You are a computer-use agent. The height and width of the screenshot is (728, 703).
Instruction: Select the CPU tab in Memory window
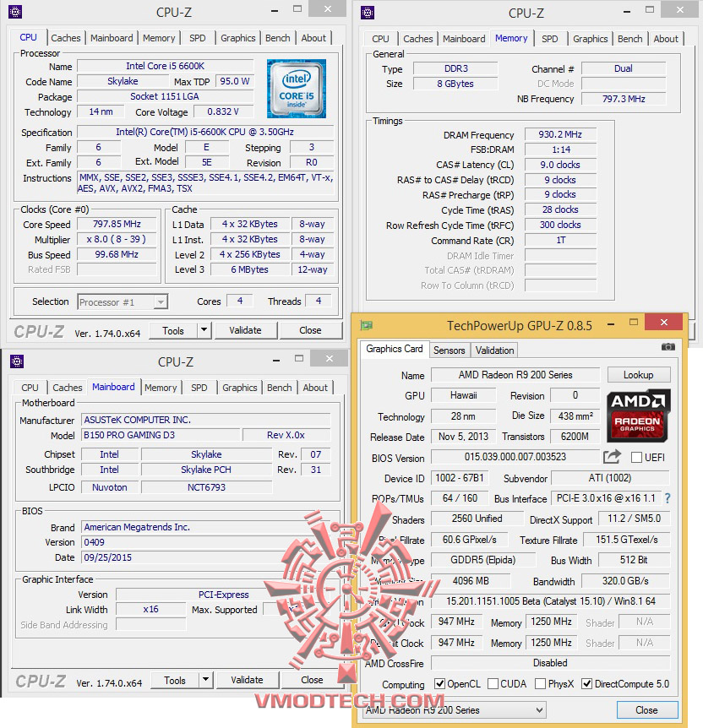[x=380, y=39]
